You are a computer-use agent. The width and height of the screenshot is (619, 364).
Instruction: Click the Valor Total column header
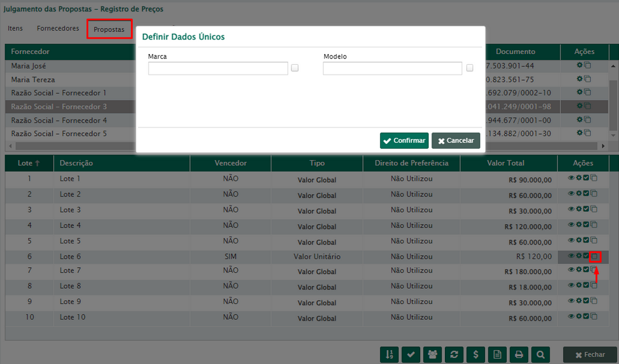coord(509,163)
